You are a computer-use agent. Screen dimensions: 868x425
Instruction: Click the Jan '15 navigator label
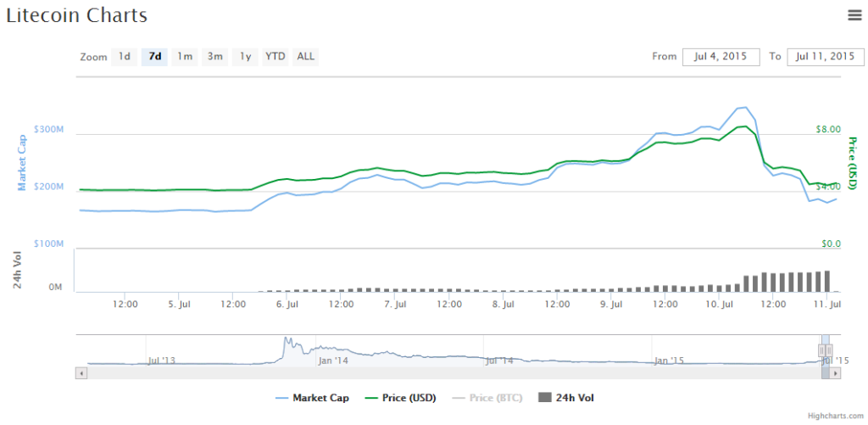click(669, 361)
